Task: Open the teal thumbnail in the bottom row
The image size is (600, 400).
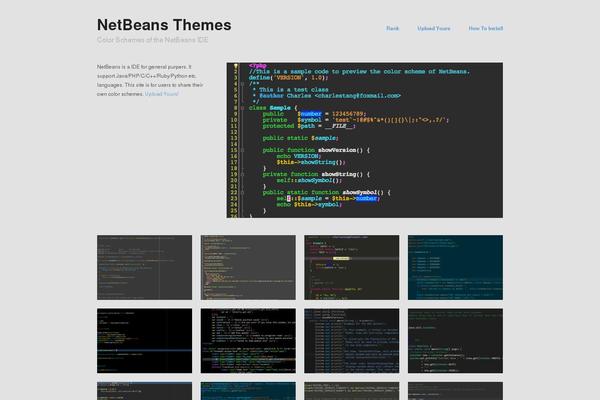Action: click(248, 391)
